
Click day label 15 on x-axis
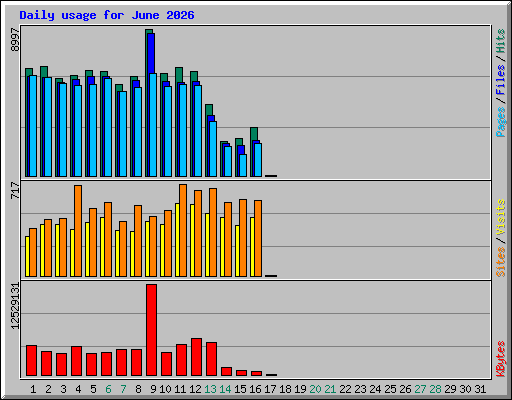[240, 389]
